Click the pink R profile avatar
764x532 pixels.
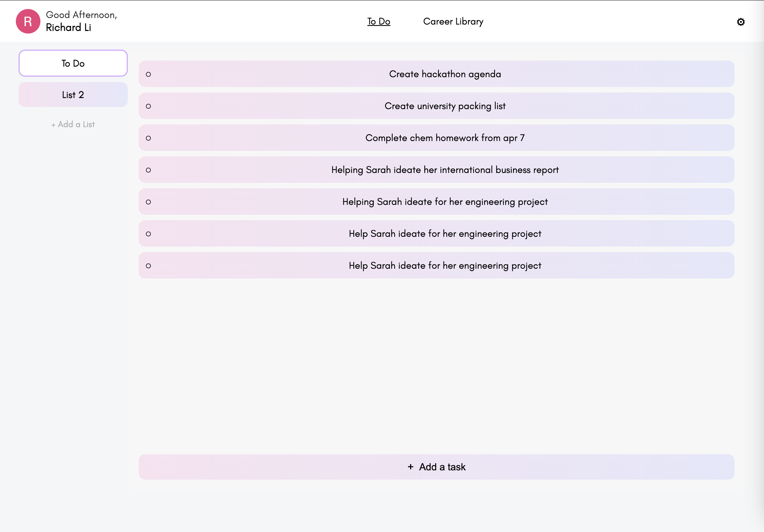(28, 21)
